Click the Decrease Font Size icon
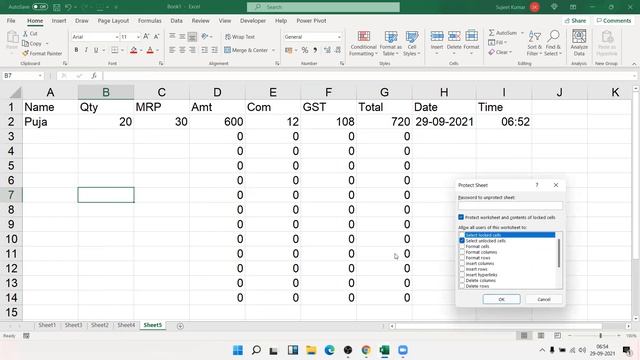Screen dimensions: 640x360 [156, 37]
